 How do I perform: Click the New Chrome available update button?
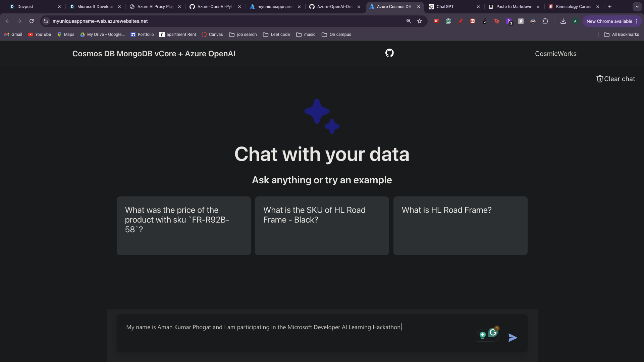click(x=609, y=21)
